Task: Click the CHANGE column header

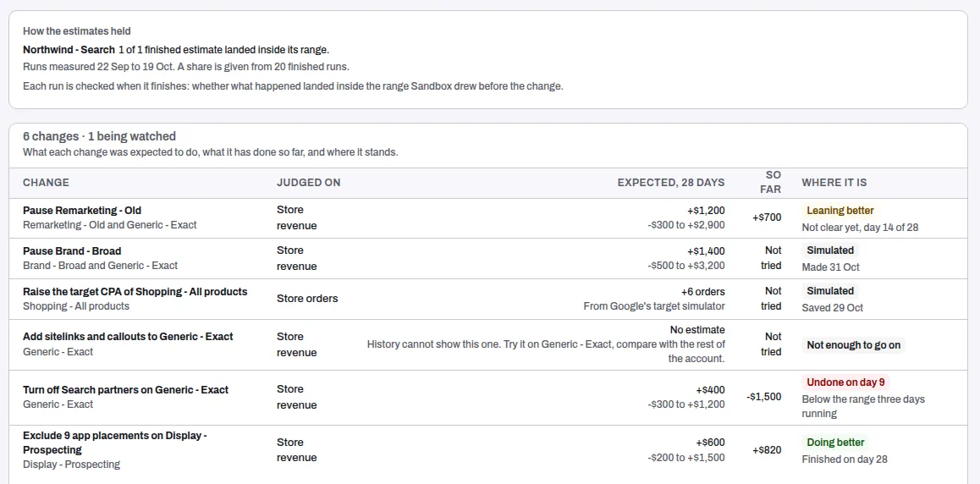Action: (x=47, y=183)
